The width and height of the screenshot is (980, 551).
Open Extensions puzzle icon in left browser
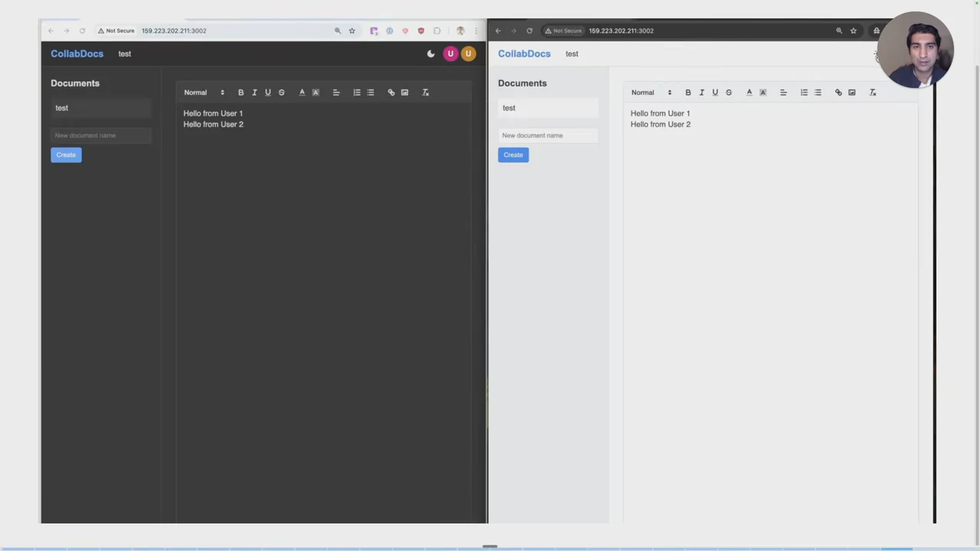click(437, 31)
